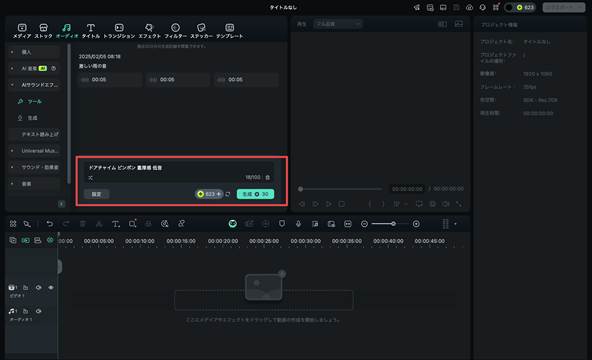The image size is (592, 360).
Task: Click the loop/render preview icon
Action: pyautogui.click(x=419, y=204)
